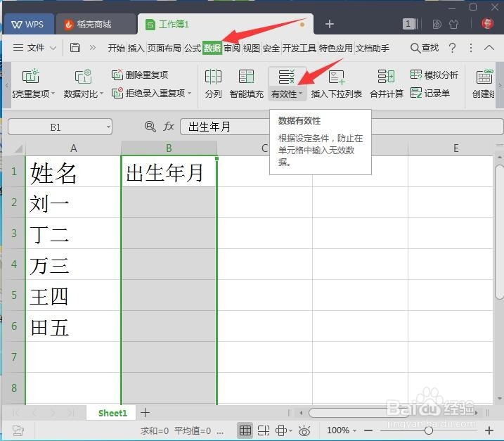The image size is (504, 441).
Task: Click the 合并计算 consolidate icon
Action: pyautogui.click(x=386, y=77)
